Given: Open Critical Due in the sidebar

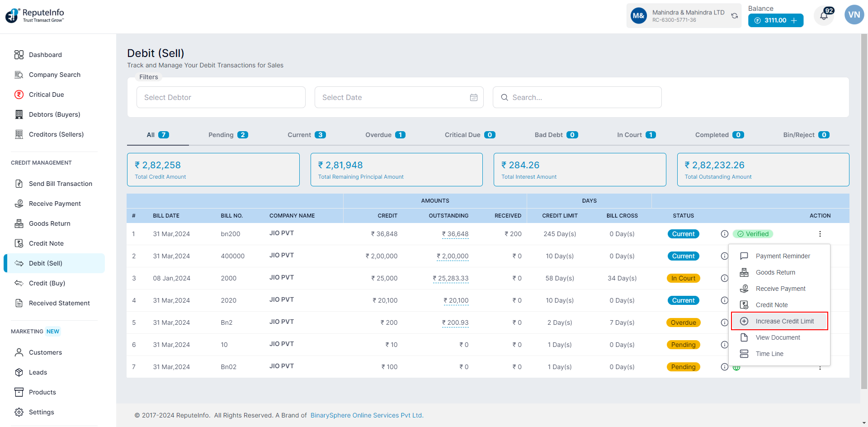Looking at the screenshot, I should click(46, 95).
